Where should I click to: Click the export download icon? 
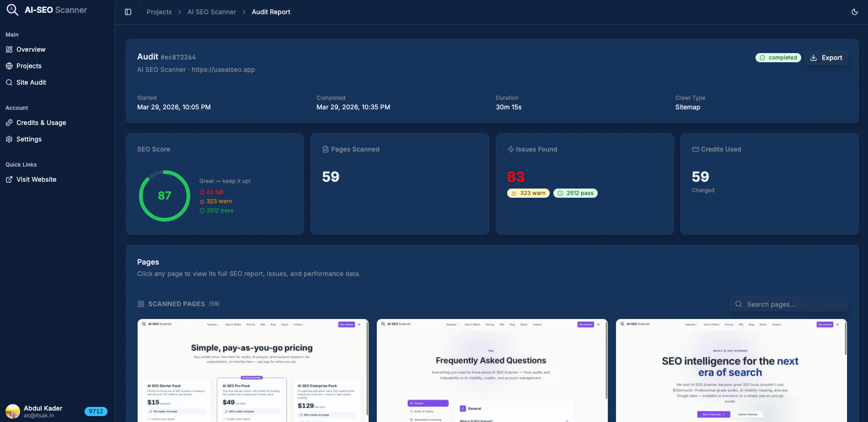click(814, 58)
